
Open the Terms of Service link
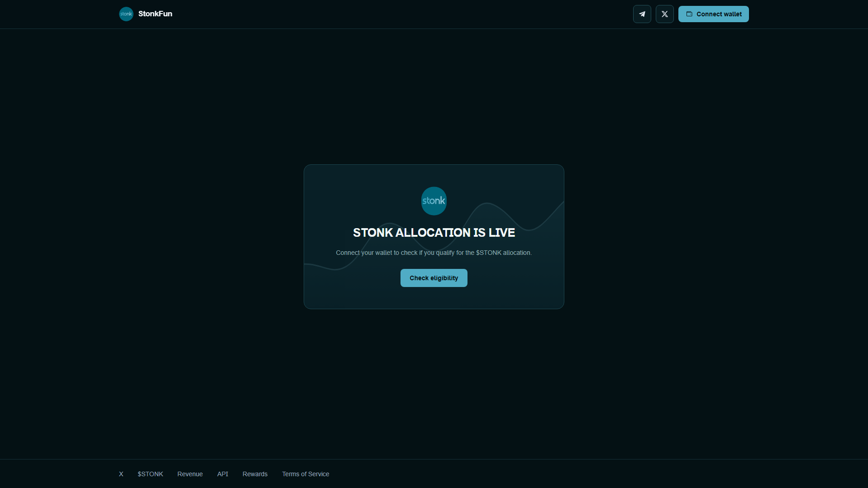(305, 474)
